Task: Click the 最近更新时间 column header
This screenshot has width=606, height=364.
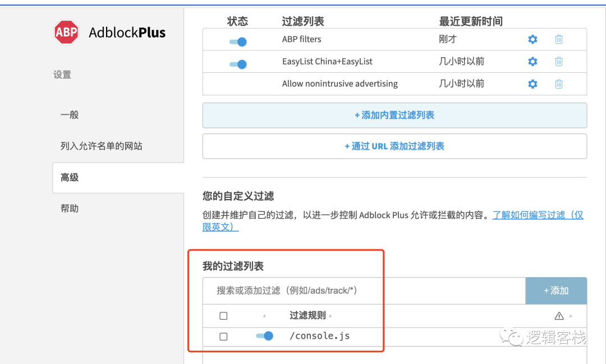Action: click(471, 21)
